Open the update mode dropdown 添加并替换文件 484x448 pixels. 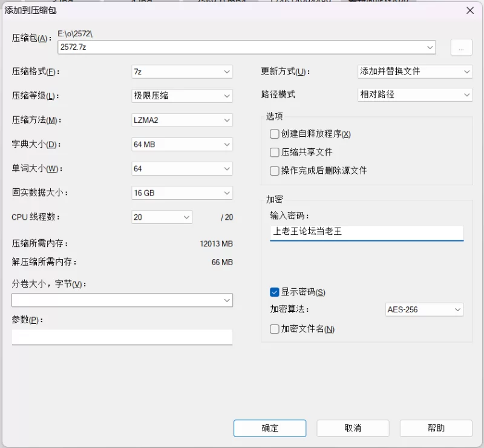pos(415,71)
